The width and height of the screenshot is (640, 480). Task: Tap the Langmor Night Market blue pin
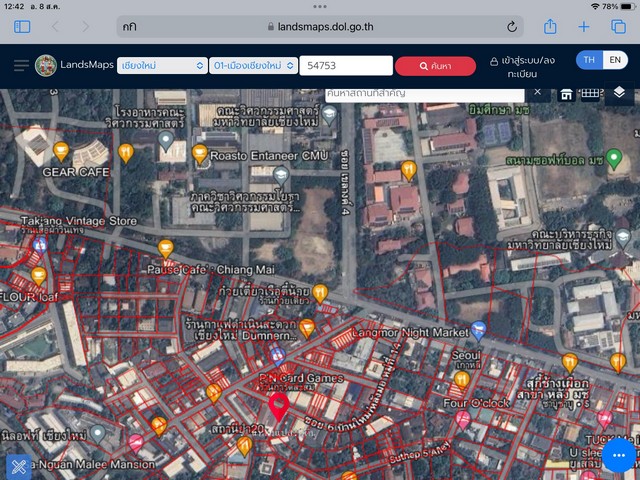pos(478,331)
